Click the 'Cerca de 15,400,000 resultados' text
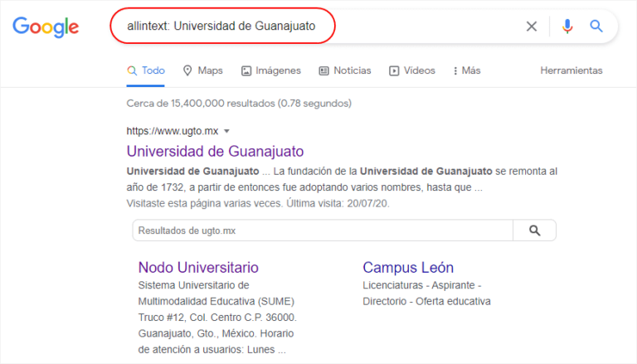The image size is (637, 364). [201, 104]
